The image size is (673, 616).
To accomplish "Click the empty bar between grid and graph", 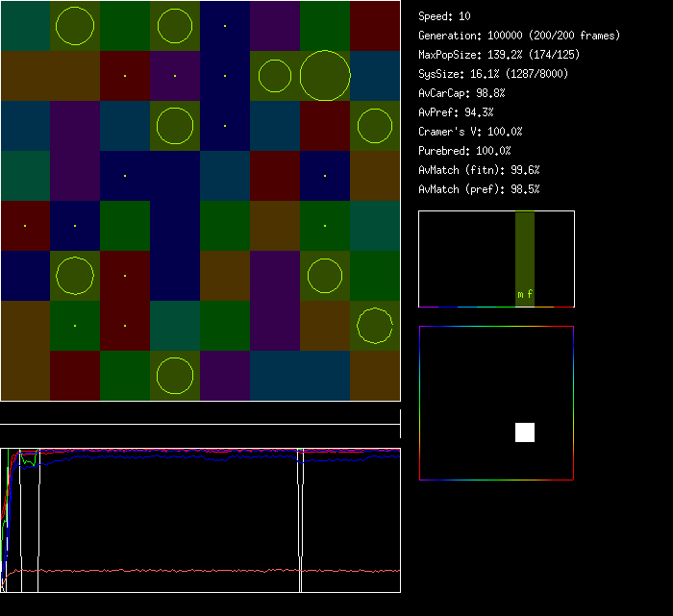I will (200, 414).
